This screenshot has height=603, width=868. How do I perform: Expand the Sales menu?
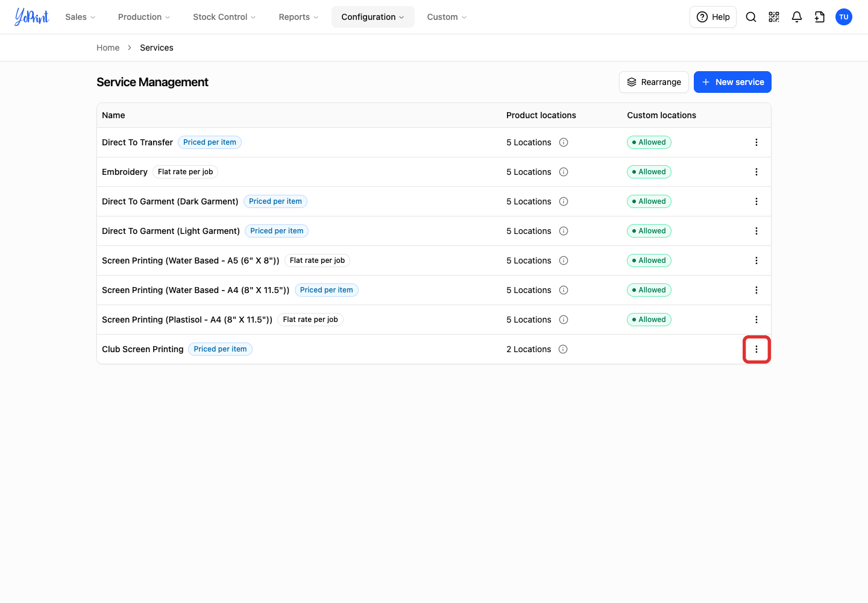click(80, 17)
